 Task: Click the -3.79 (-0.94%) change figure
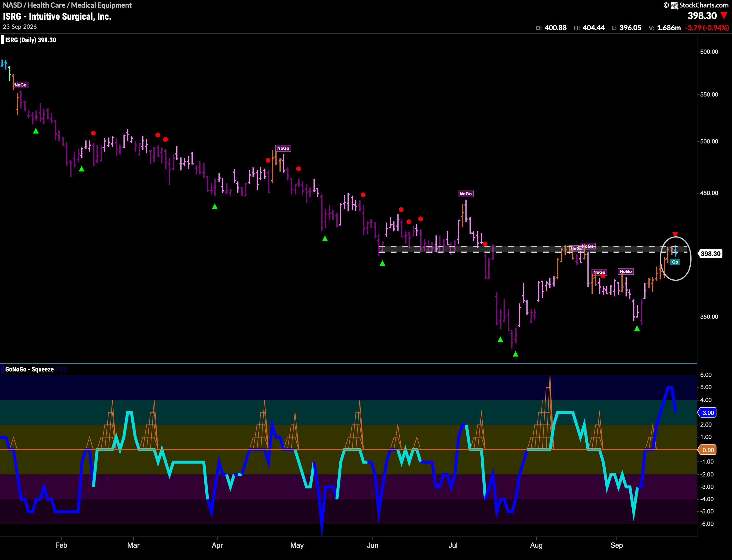[707, 28]
